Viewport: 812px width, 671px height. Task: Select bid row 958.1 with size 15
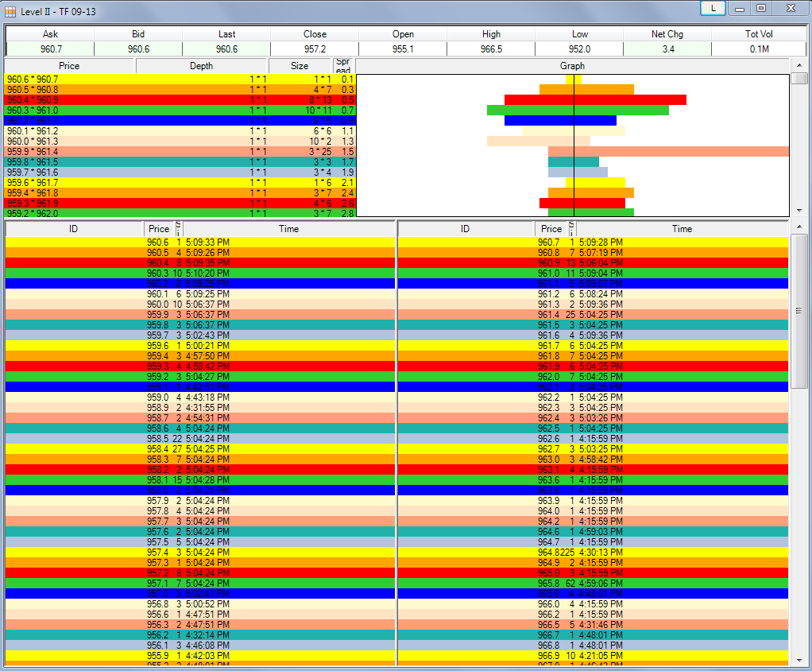tap(200, 480)
